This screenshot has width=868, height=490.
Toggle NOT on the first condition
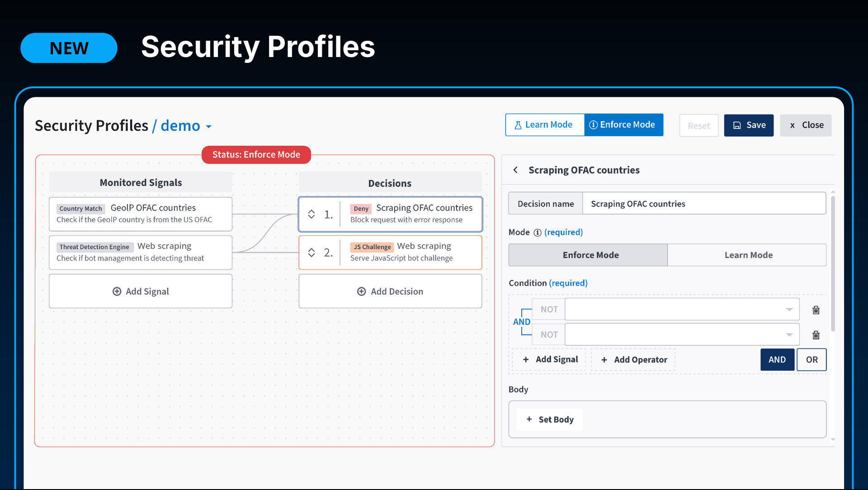(549, 309)
